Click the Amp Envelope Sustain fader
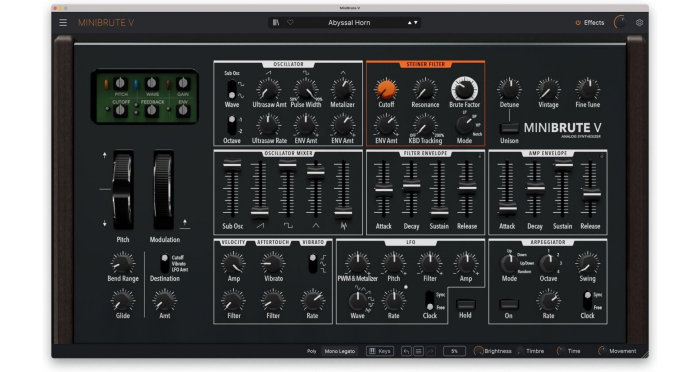 coord(563,164)
